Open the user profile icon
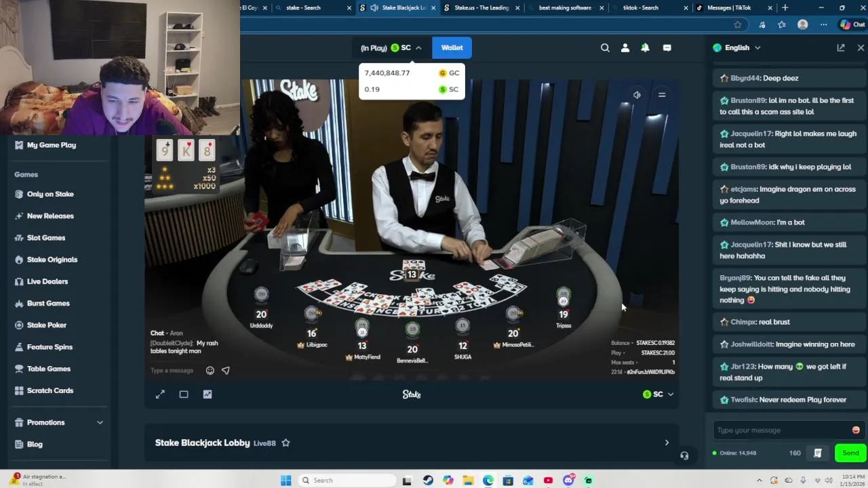The width and height of the screenshot is (868, 488). [625, 47]
